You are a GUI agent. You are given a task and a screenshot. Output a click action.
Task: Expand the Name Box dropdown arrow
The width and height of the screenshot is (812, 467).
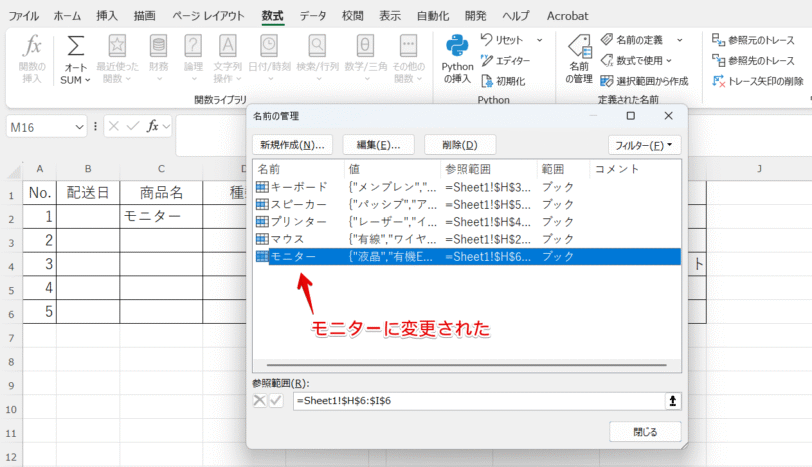tap(79, 127)
